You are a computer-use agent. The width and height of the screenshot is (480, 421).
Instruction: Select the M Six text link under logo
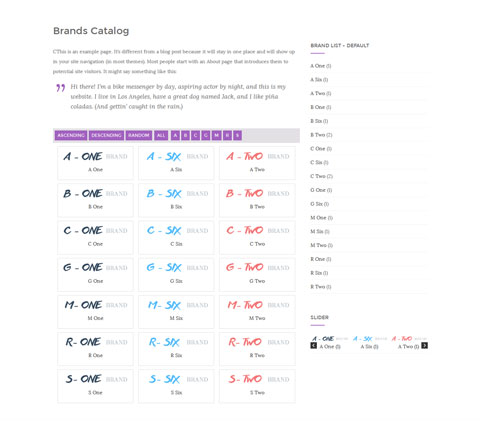click(x=176, y=318)
